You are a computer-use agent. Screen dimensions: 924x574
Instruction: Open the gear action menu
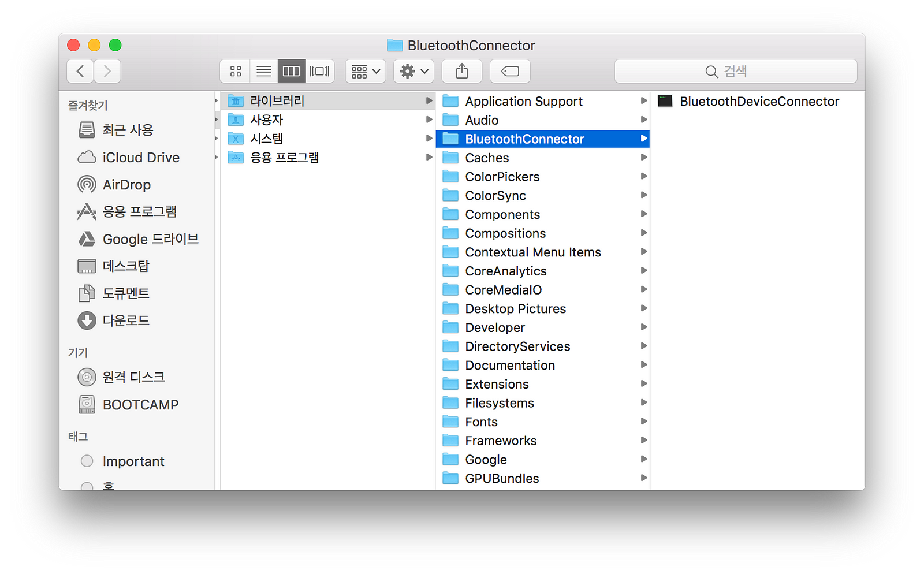pyautogui.click(x=414, y=71)
